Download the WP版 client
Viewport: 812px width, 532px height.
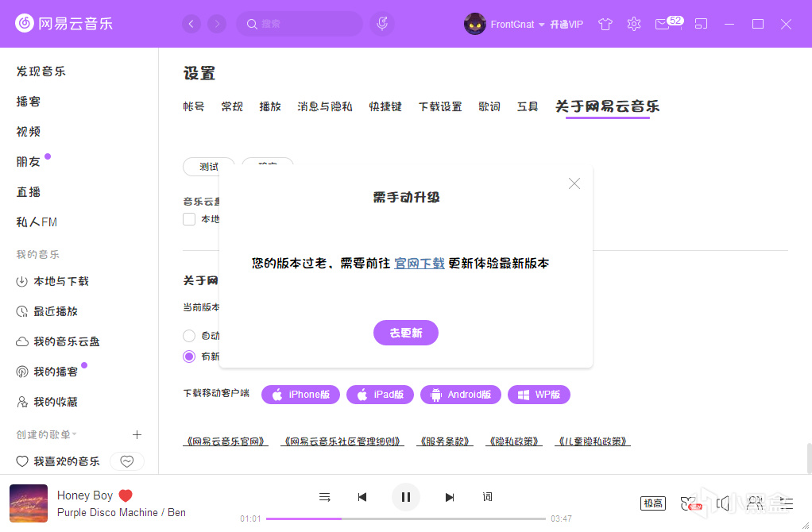coord(539,395)
